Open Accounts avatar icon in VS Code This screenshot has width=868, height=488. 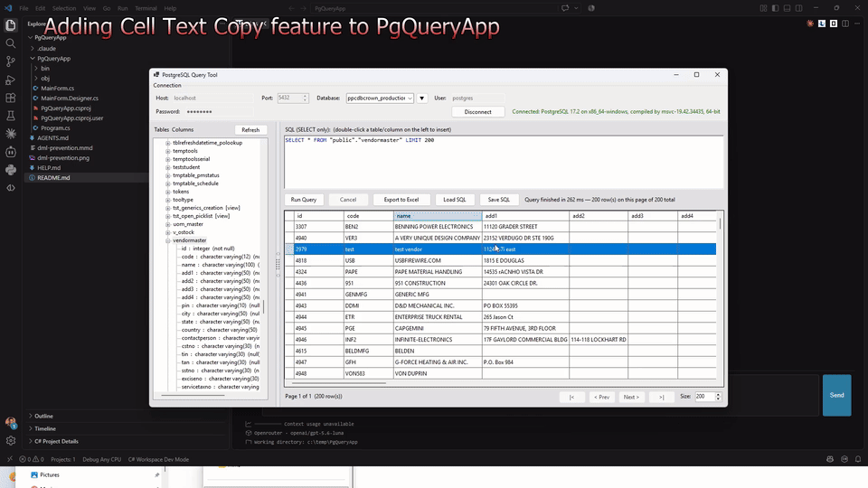point(11,423)
